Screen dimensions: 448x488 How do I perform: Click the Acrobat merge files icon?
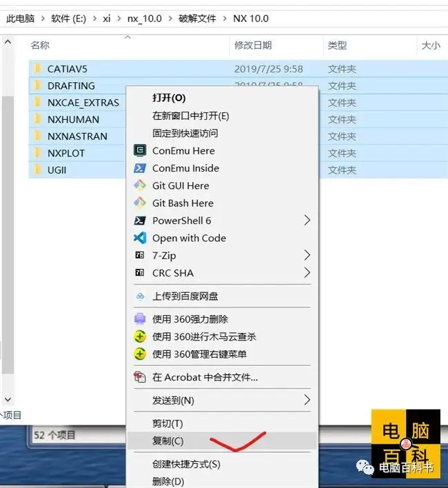(x=140, y=377)
